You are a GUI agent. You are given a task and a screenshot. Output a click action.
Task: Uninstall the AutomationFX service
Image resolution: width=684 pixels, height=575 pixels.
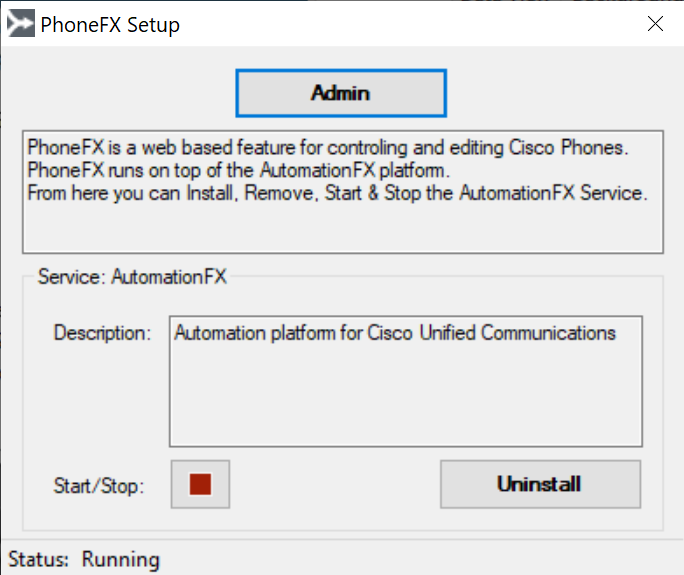tap(540, 484)
